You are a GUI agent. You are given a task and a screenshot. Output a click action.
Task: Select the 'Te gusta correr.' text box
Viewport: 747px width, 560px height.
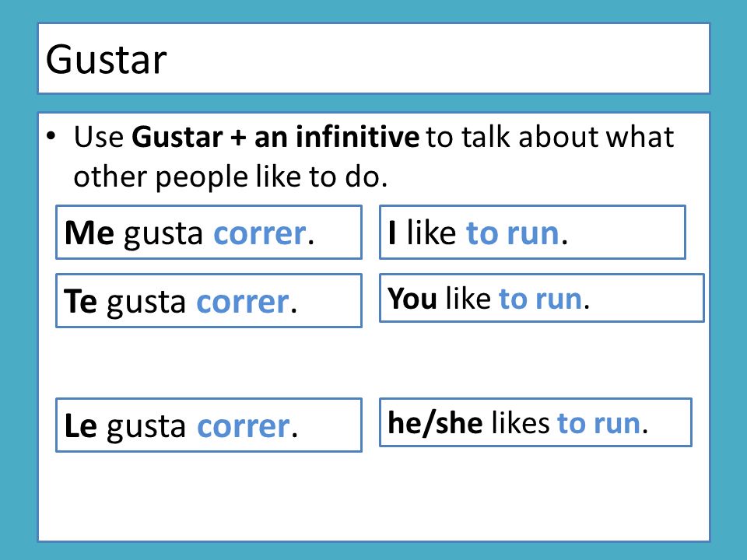click(209, 300)
